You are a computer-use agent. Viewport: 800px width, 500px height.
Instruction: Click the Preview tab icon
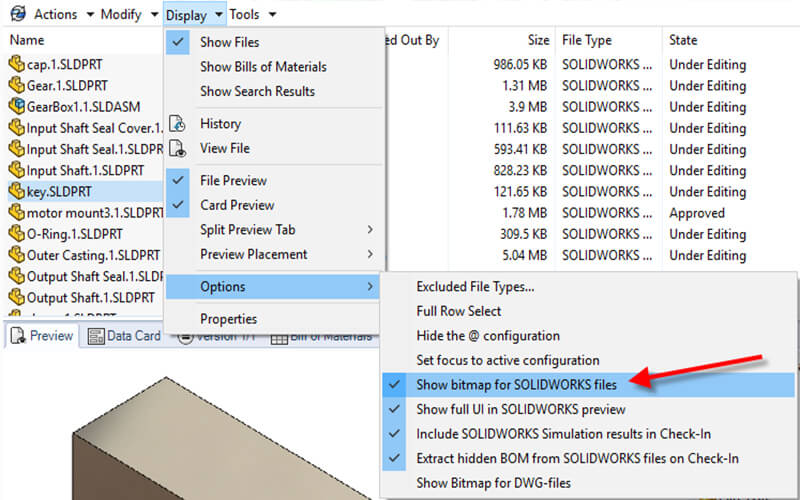18,336
